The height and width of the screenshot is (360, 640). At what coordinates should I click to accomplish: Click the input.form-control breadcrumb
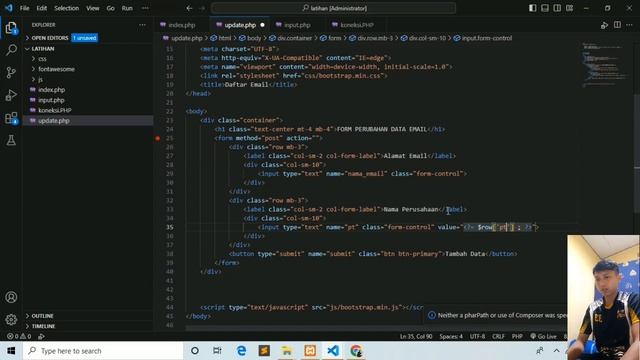click(x=483, y=38)
